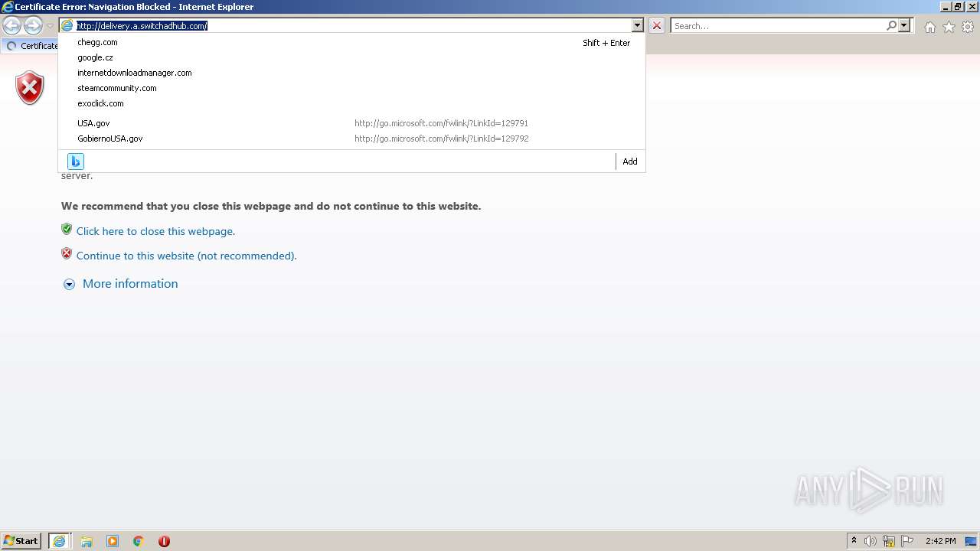
Task: Open Google Chrome from taskbar
Action: (139, 541)
